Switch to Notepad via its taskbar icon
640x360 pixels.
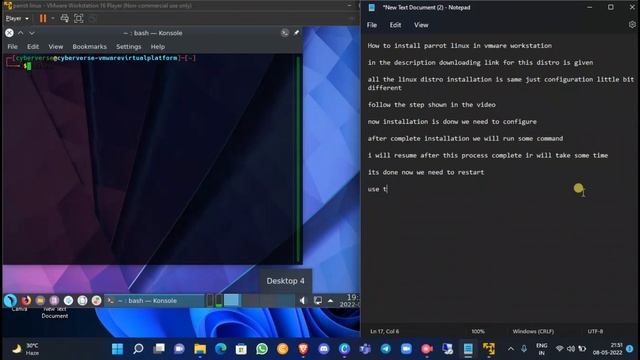click(468, 349)
